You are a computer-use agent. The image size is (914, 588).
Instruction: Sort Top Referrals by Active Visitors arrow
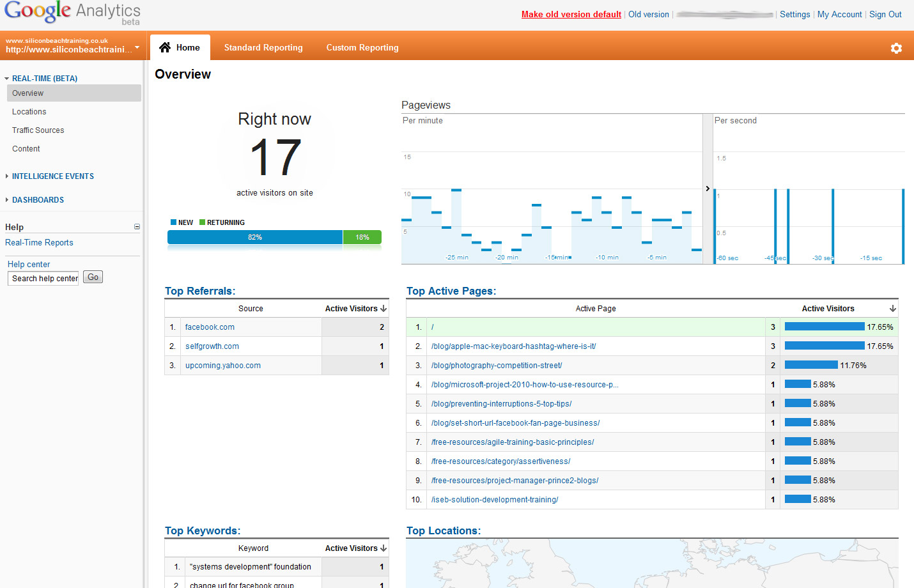[383, 308]
